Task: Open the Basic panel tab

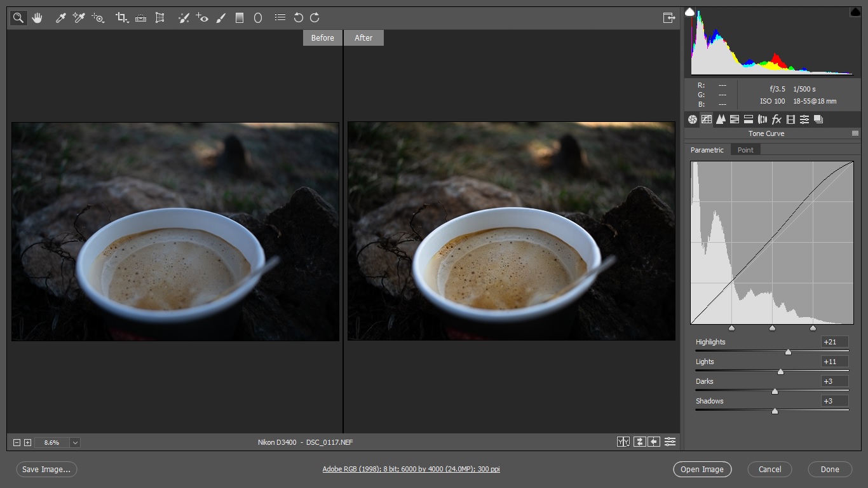Action: coord(693,119)
